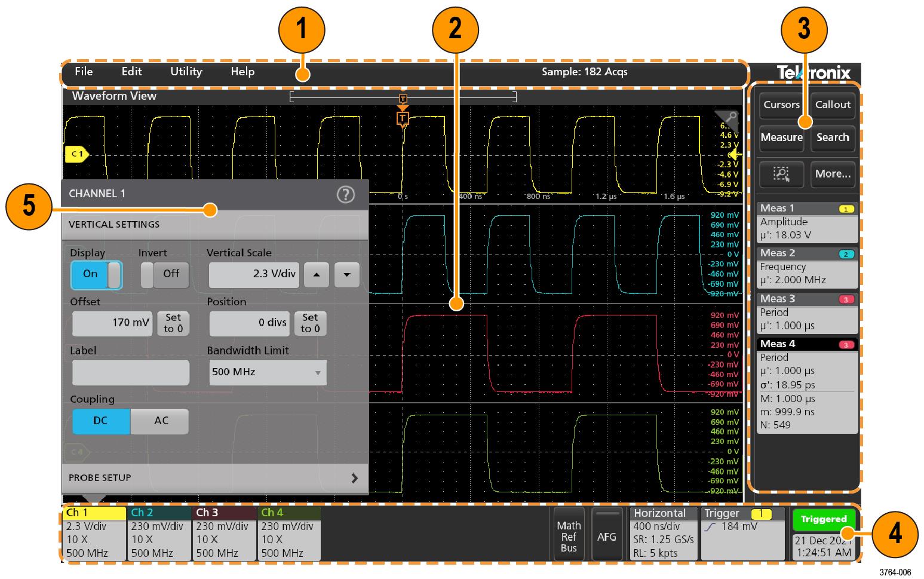
Task: Open the File menu
Action: pos(84,72)
